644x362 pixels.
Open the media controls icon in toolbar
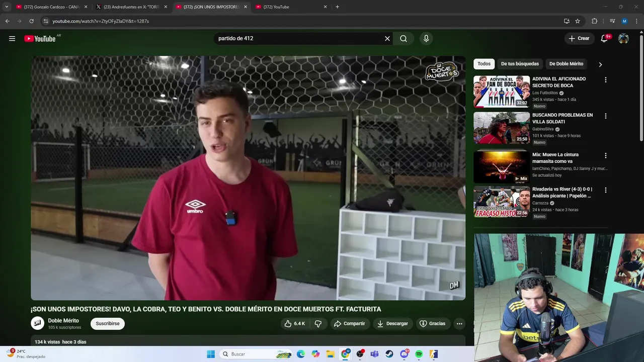pyautogui.click(x=612, y=21)
